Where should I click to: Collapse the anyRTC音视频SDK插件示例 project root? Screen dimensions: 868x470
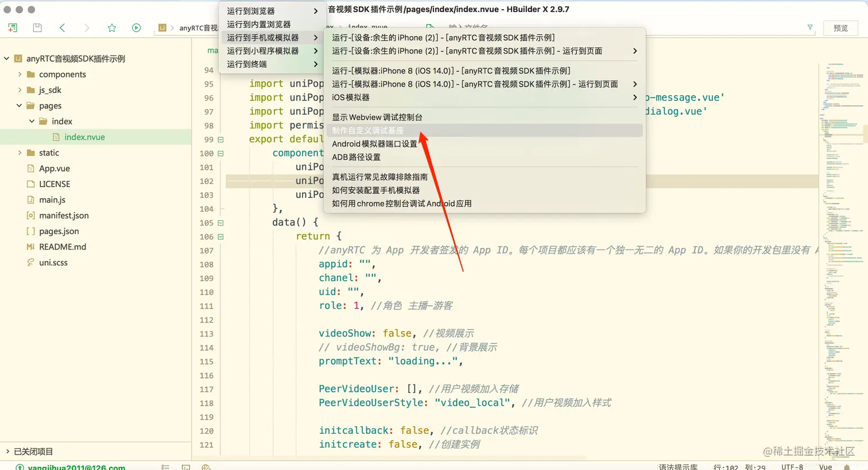tap(7, 59)
